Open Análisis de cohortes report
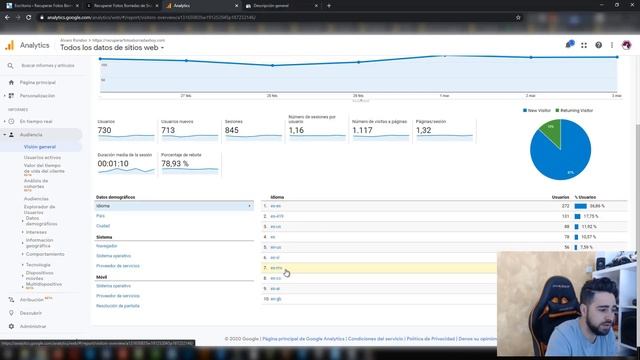 point(36,184)
